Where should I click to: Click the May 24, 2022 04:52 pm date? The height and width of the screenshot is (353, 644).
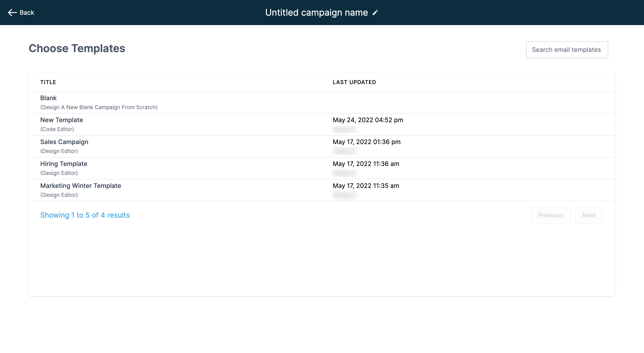(x=368, y=120)
